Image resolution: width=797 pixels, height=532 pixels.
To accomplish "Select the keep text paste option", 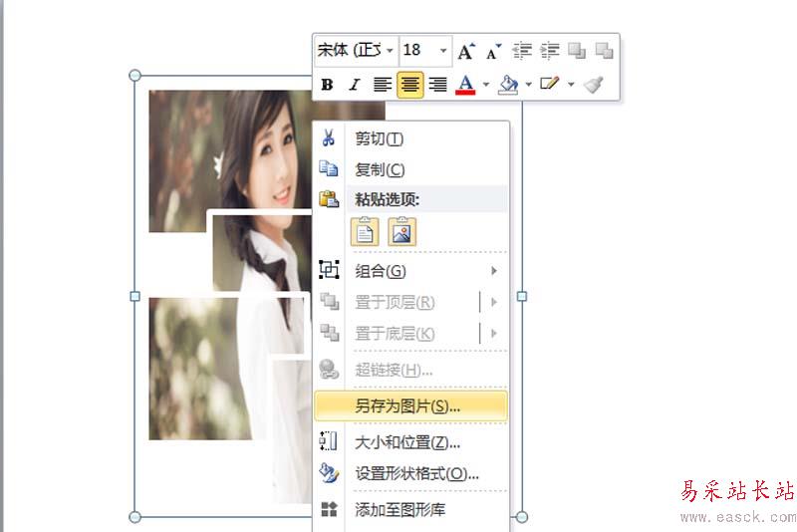I will (365, 232).
